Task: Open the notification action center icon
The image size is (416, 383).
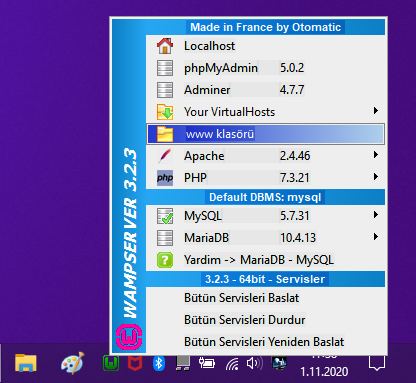Action: click(x=377, y=363)
